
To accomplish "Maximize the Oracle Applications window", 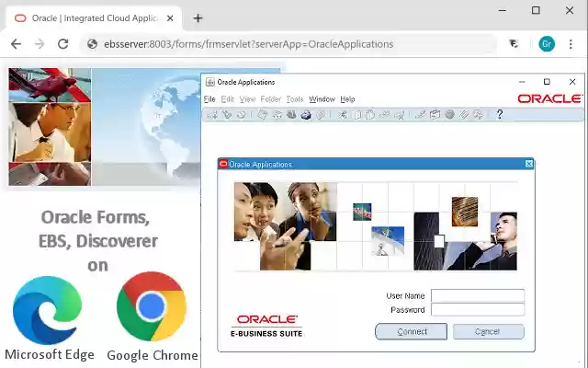I will [547, 82].
